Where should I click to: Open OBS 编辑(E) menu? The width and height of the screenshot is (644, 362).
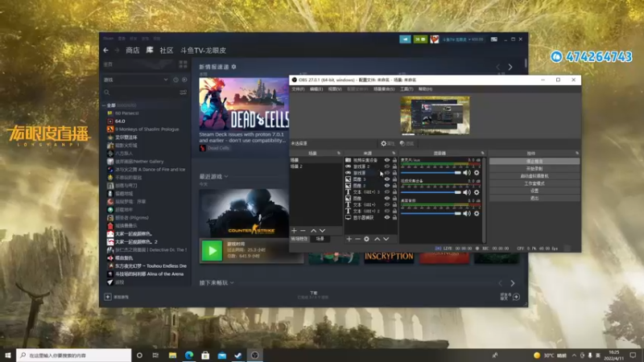click(x=316, y=89)
